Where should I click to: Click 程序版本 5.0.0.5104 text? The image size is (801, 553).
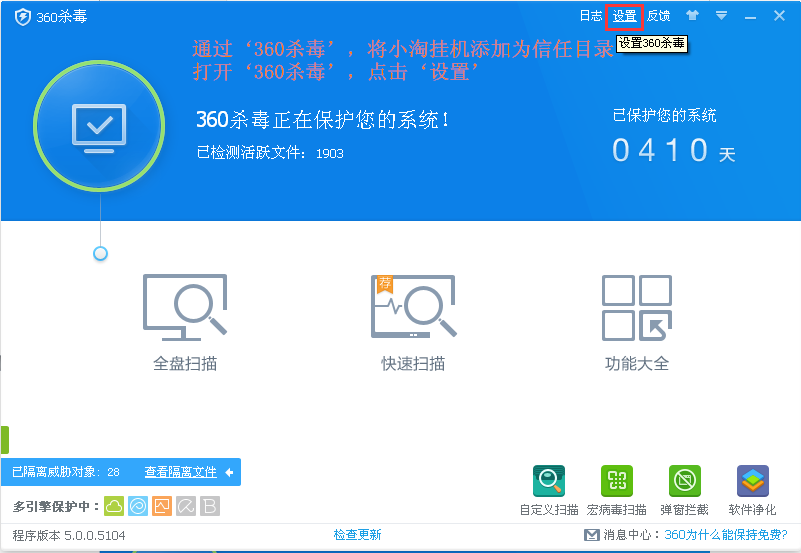coord(69,535)
